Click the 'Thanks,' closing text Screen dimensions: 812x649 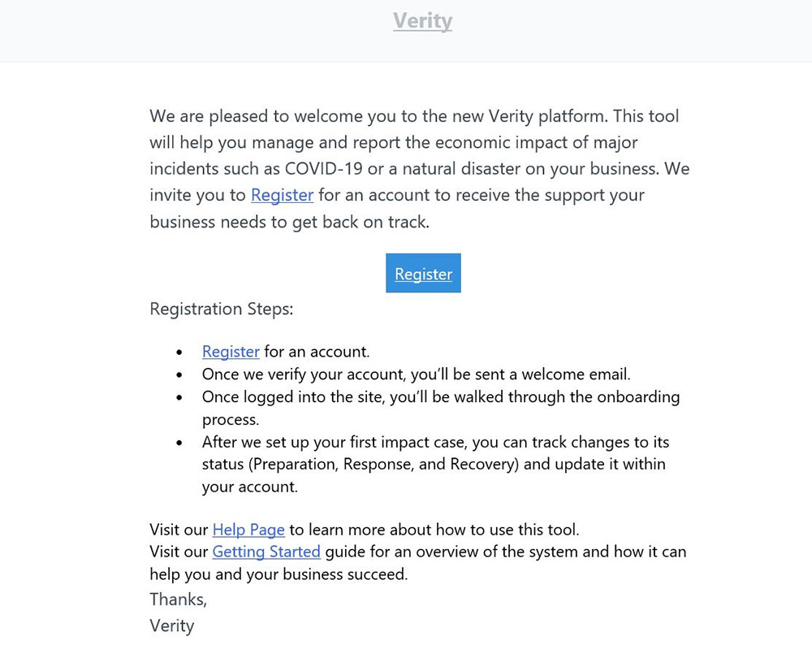(179, 599)
